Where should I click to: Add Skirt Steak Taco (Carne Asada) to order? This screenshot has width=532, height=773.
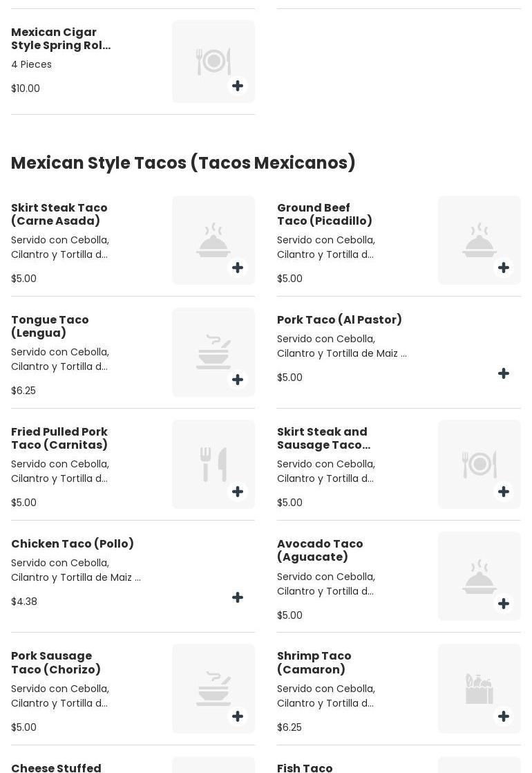click(x=238, y=268)
